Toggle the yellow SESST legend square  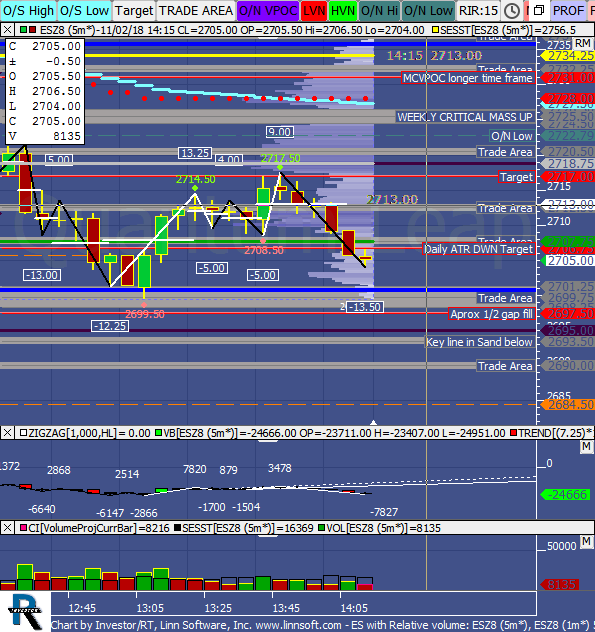pos(435,30)
